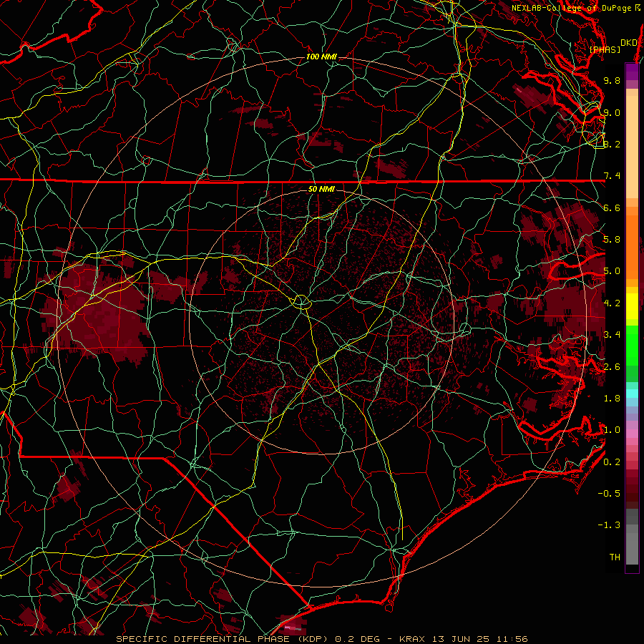Click the -1.3 value on color scale
The height and width of the screenshot is (644, 644).
[x=609, y=525]
